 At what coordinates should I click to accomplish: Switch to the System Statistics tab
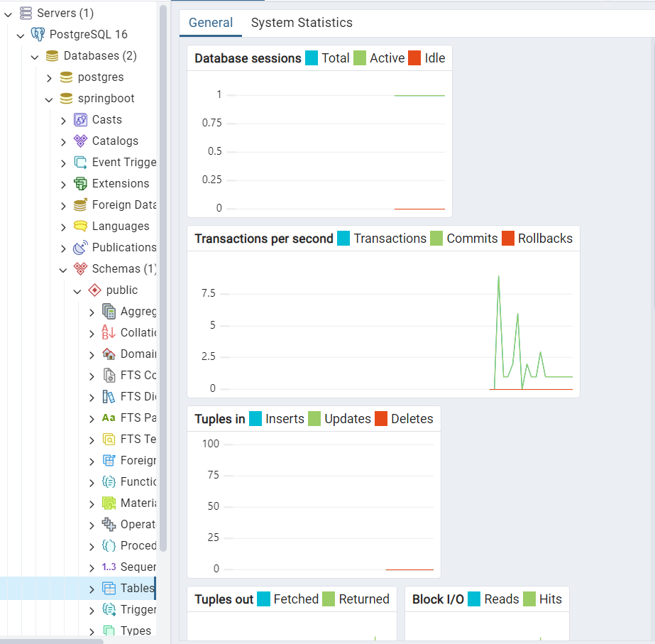point(301,23)
